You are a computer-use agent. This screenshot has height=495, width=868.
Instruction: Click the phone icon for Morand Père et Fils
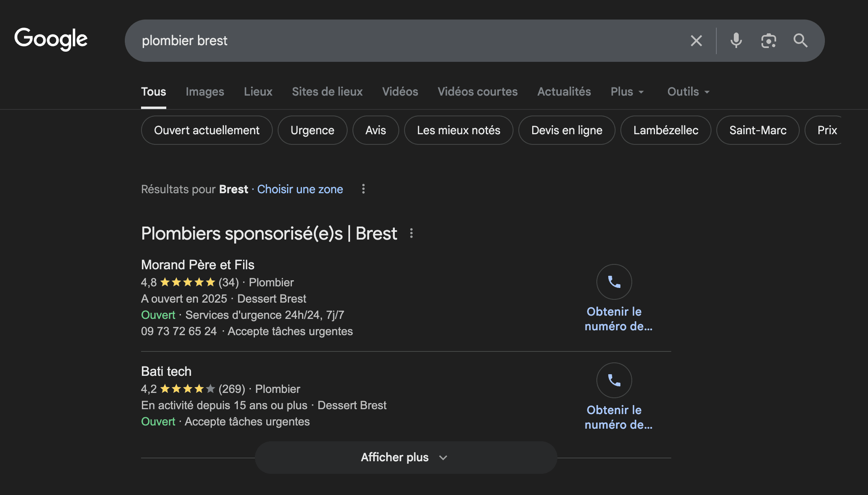click(614, 281)
